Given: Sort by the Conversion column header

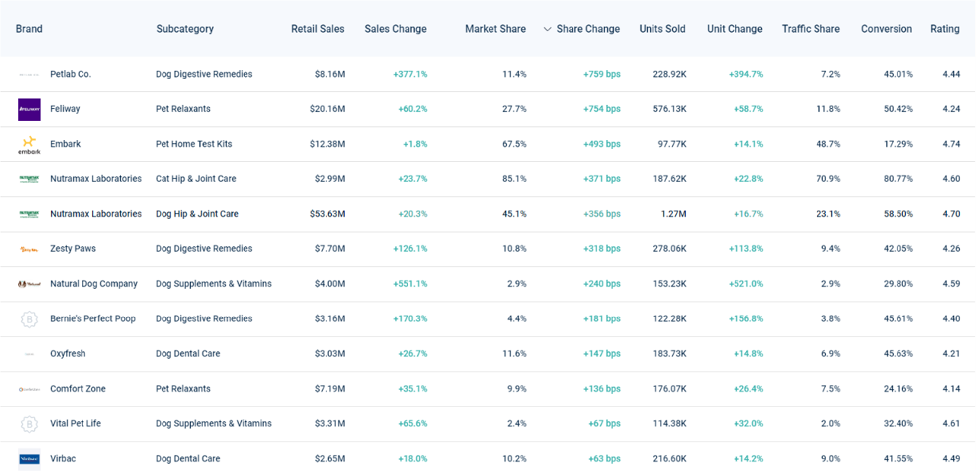Looking at the screenshot, I should point(886,29).
